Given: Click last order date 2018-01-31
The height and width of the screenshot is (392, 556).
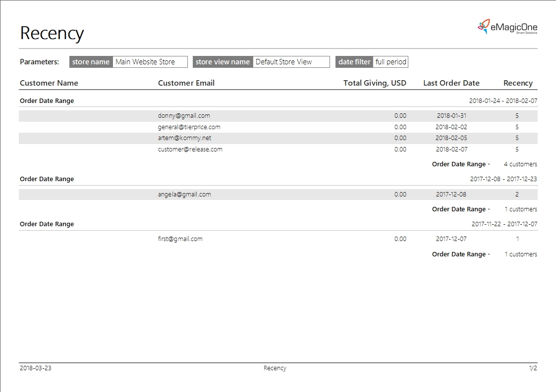Looking at the screenshot, I should coord(451,116).
